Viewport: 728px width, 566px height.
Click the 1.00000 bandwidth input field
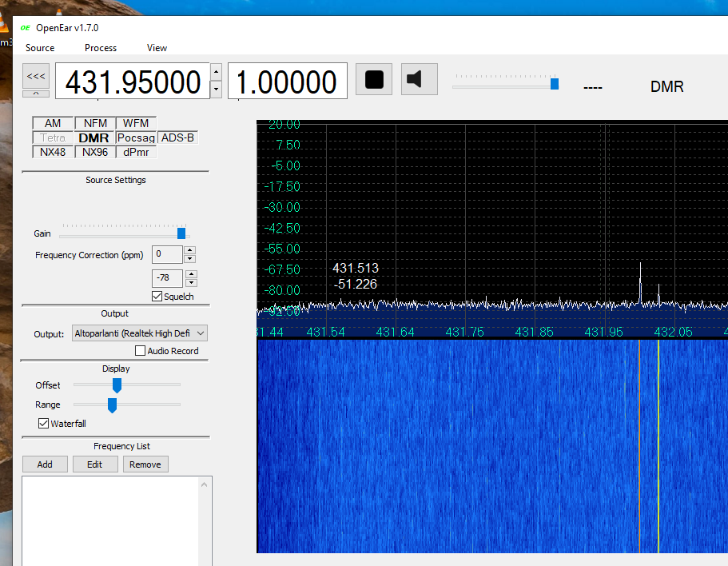[288, 81]
